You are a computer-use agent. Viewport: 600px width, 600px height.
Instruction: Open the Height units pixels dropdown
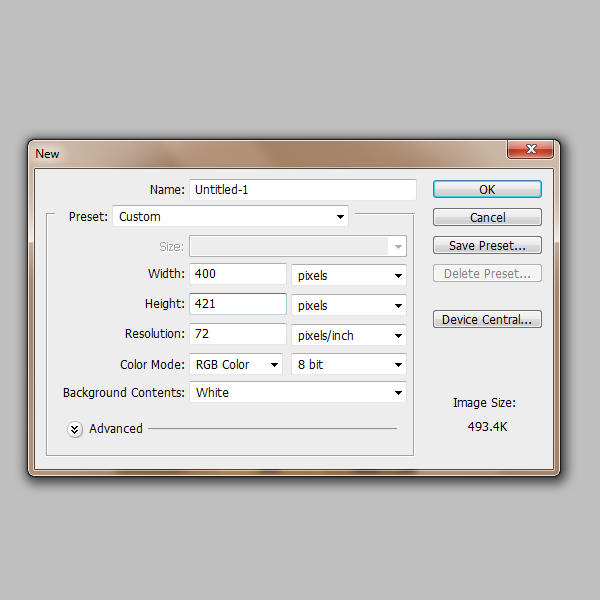pyautogui.click(x=349, y=305)
